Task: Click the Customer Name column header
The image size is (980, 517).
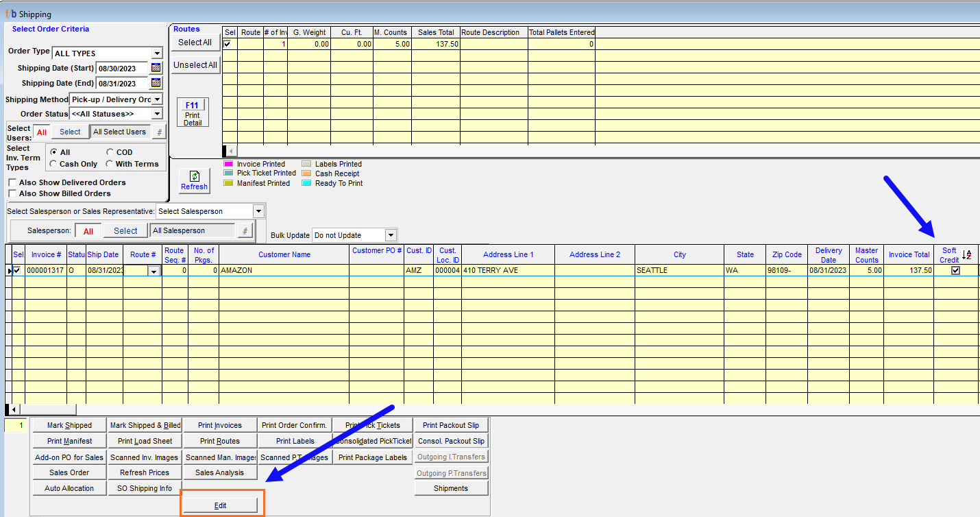Action: pyautogui.click(x=284, y=254)
